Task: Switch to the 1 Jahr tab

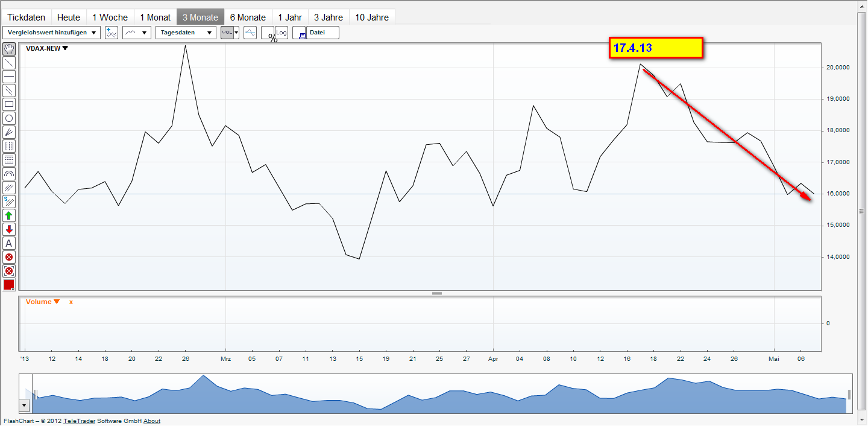Action: coord(290,17)
